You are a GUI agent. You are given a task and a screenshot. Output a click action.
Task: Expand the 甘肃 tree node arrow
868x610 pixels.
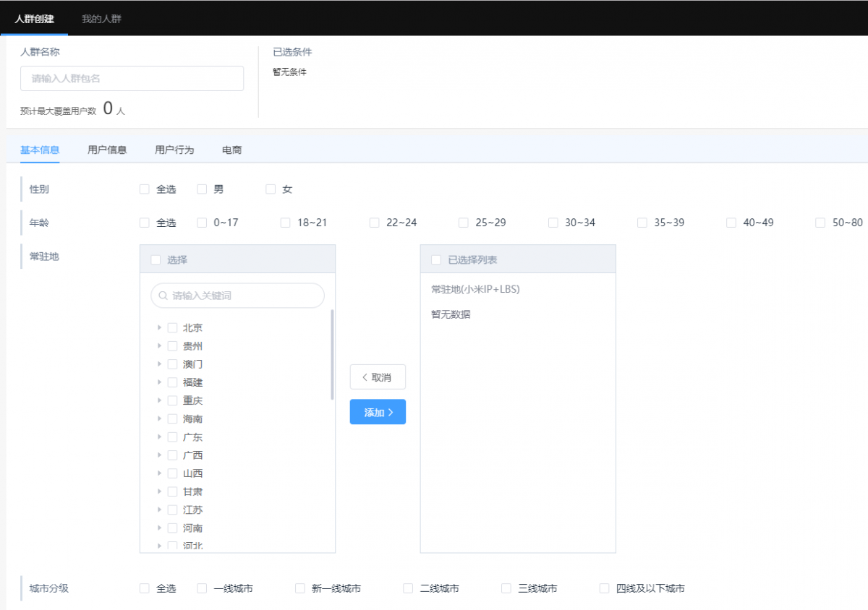pos(159,491)
